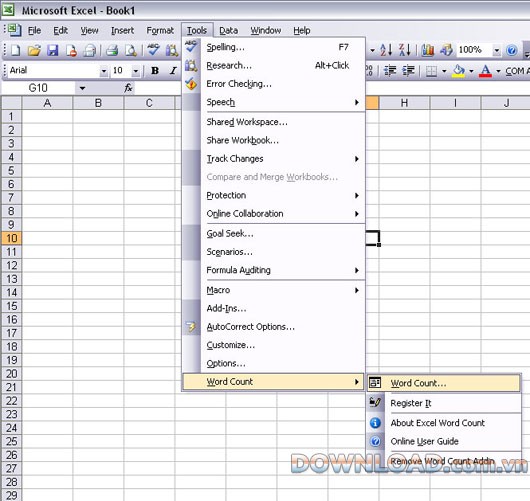Open the Fill Color dropdown arrow
530x501 pixels.
click(471, 71)
